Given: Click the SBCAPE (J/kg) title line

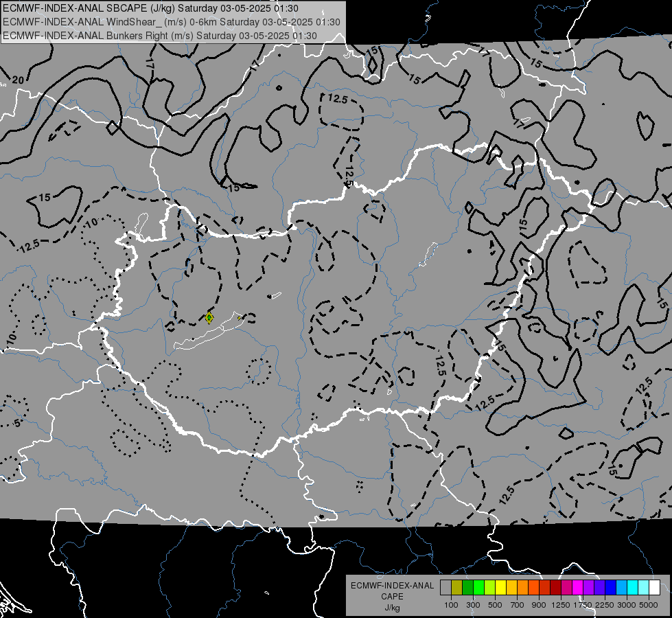Looking at the screenshot, I should (151, 8).
